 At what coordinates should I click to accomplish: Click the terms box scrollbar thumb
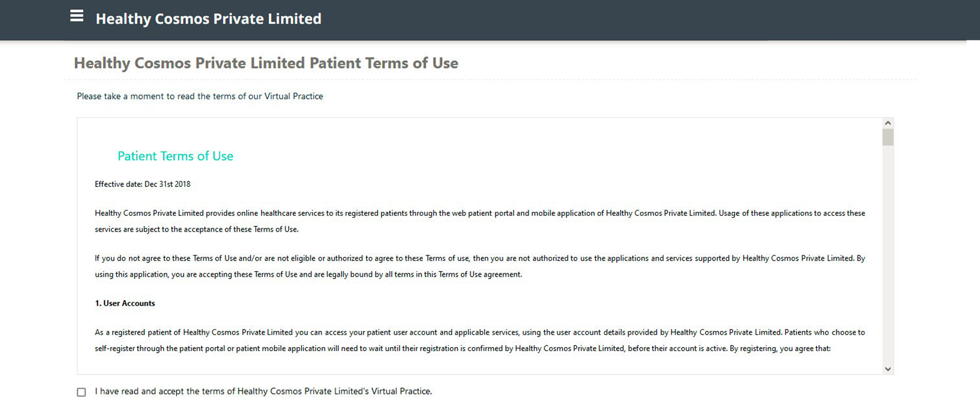pyautogui.click(x=888, y=138)
